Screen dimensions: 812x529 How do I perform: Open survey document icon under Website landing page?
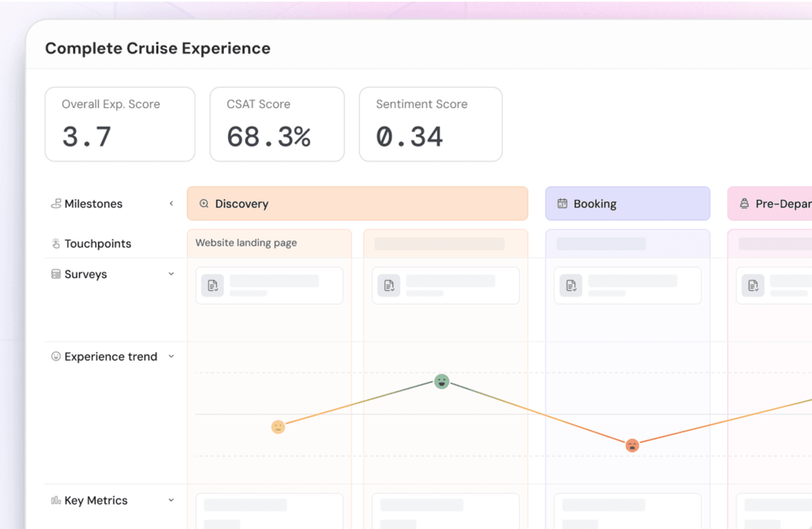(x=212, y=285)
